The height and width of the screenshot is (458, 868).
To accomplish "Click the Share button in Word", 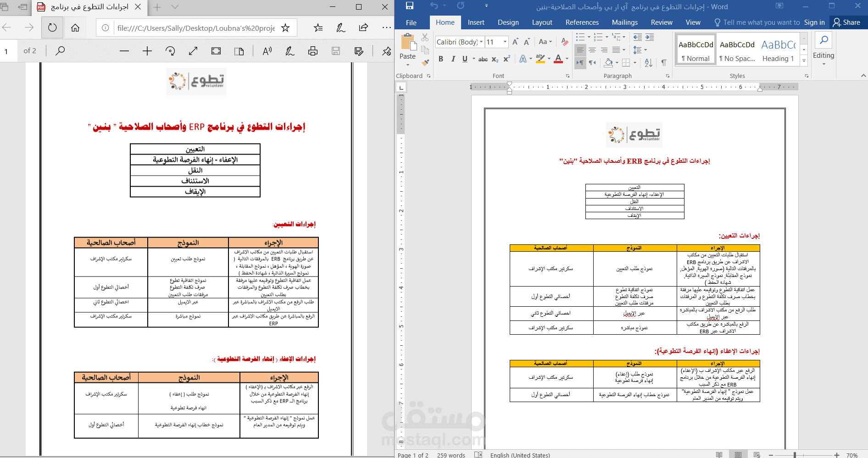I will click(x=848, y=22).
